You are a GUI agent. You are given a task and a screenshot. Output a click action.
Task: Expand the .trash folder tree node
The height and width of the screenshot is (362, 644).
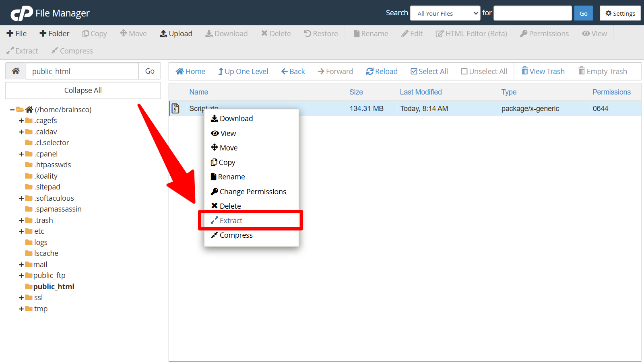coord(21,220)
